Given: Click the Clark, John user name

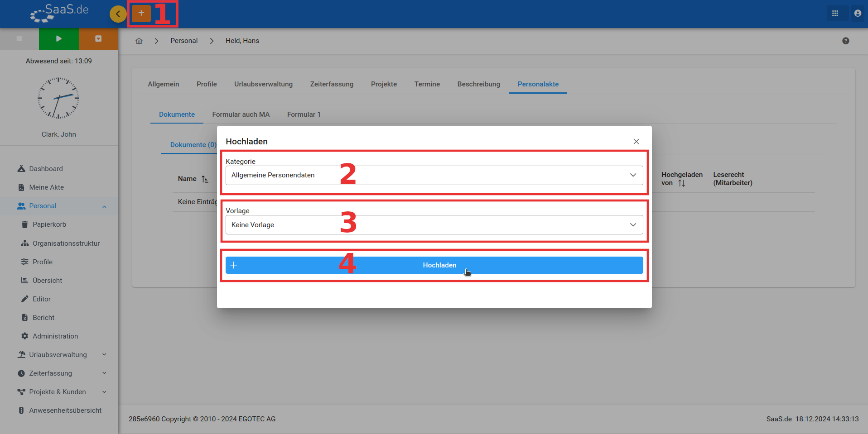Looking at the screenshot, I should click(x=59, y=134).
